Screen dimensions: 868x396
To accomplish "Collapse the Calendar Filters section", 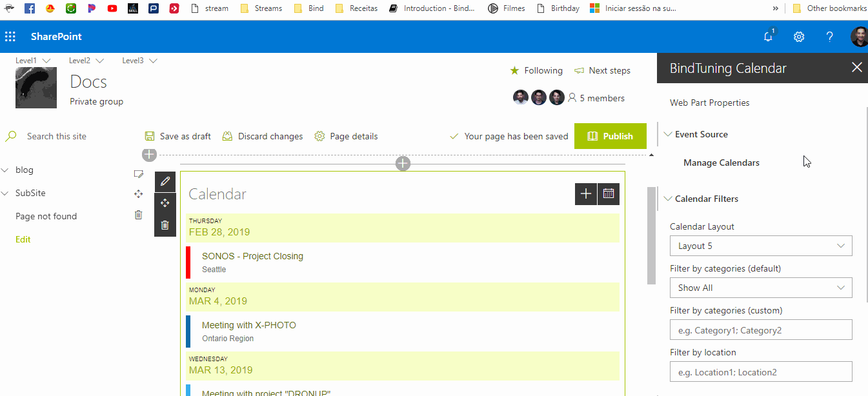I will pyautogui.click(x=668, y=199).
